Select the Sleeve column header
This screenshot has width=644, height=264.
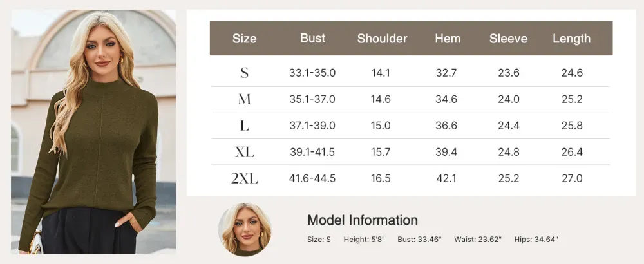[508, 39]
